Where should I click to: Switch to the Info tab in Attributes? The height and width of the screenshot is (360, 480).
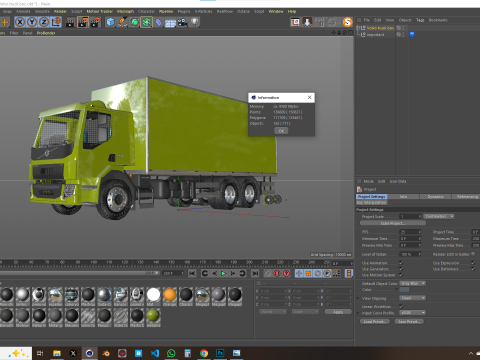click(x=403, y=197)
